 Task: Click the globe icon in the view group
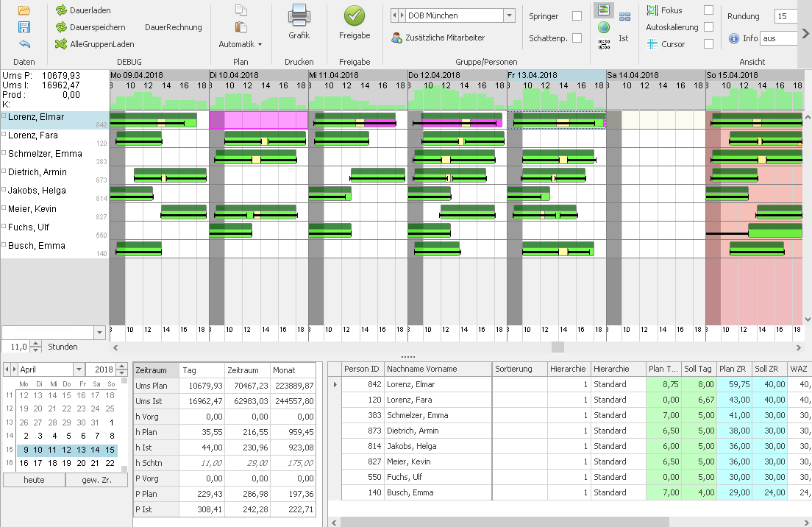[604, 27]
